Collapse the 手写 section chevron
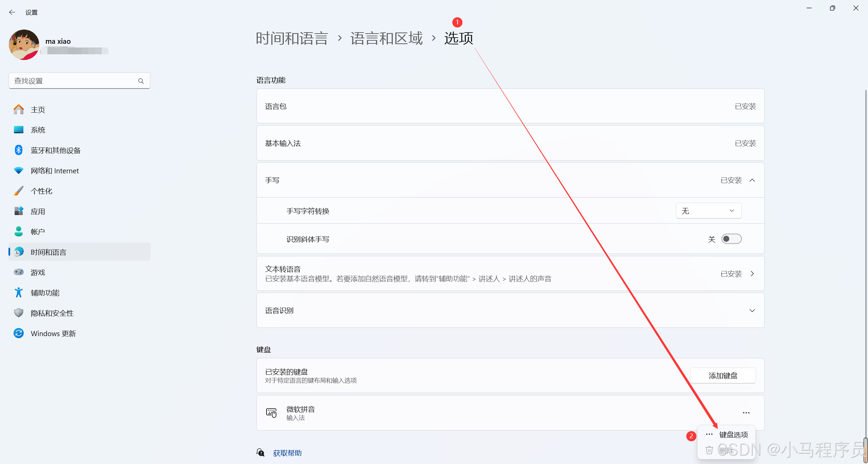Viewport: 868px width, 464px height. point(752,180)
